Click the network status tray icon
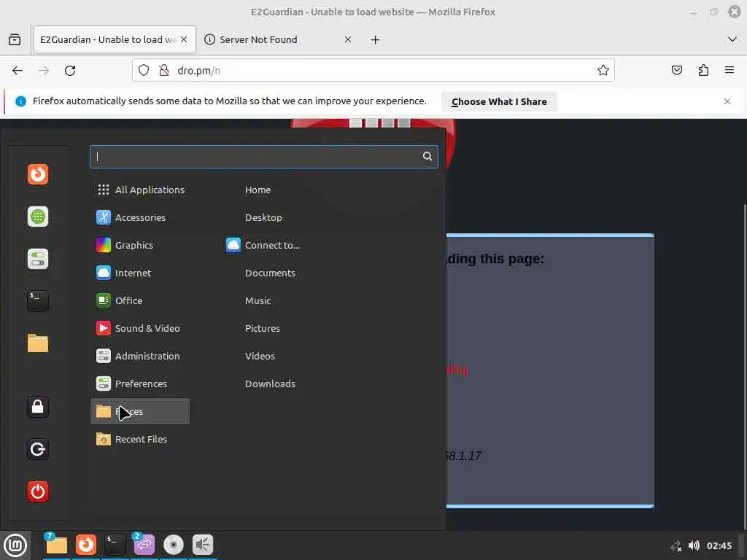 (x=676, y=545)
